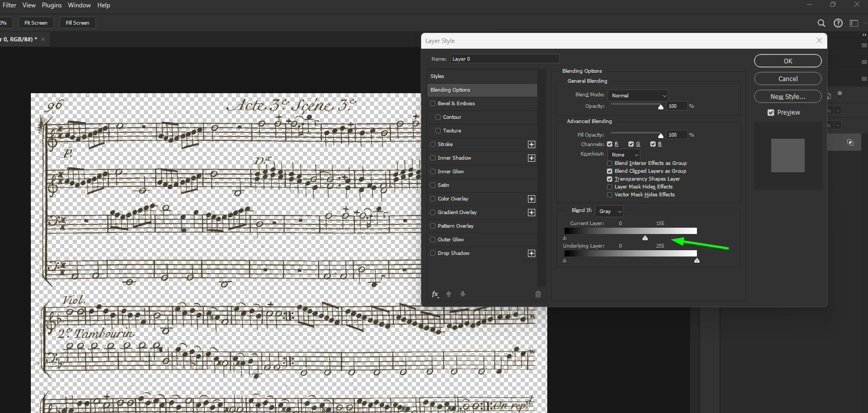This screenshot has width=868, height=413.
Task: Toggle the layer filter switch in Layers panel
Action: point(840,95)
